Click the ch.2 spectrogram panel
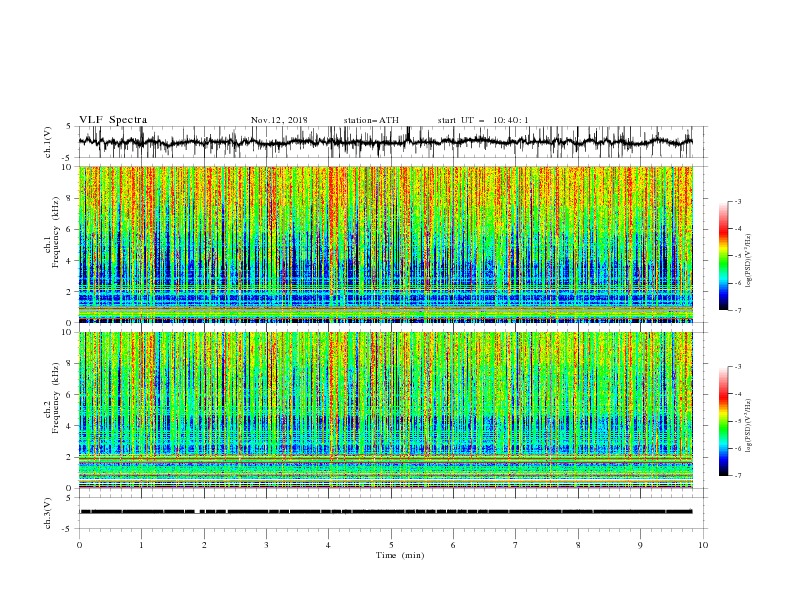 (385, 410)
